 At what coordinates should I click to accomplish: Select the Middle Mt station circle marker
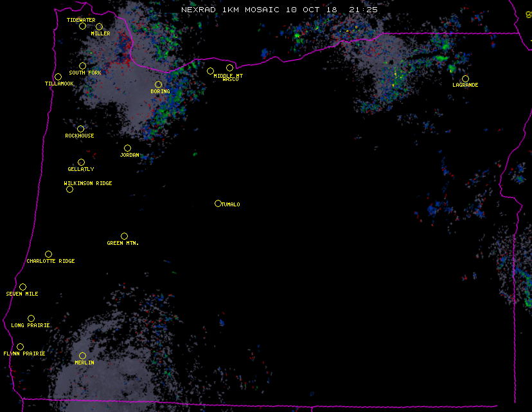click(210, 71)
